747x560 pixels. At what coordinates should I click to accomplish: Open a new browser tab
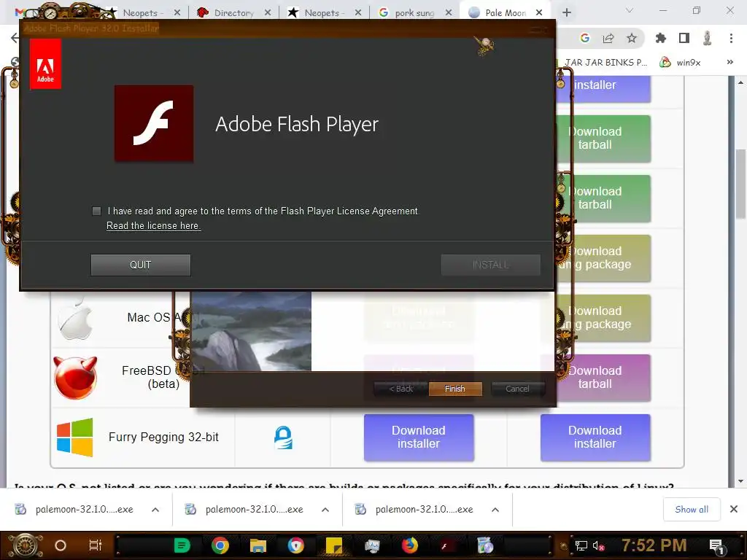coord(566,13)
